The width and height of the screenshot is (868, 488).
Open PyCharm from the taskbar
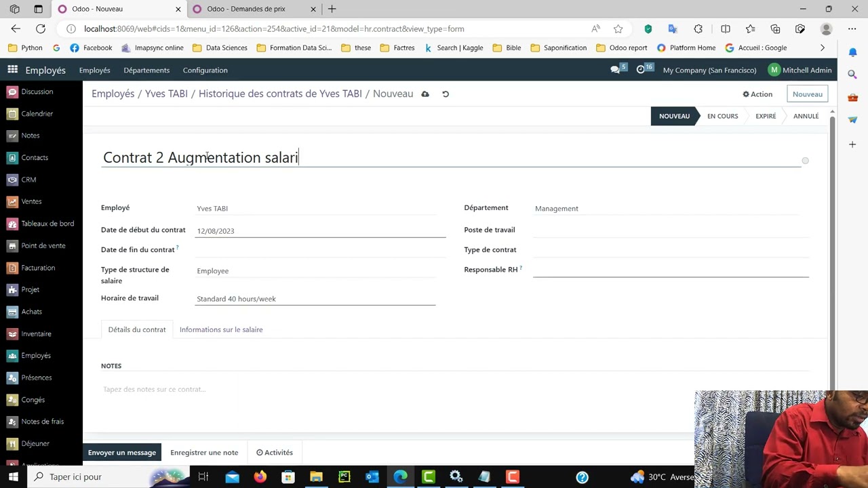(x=344, y=476)
